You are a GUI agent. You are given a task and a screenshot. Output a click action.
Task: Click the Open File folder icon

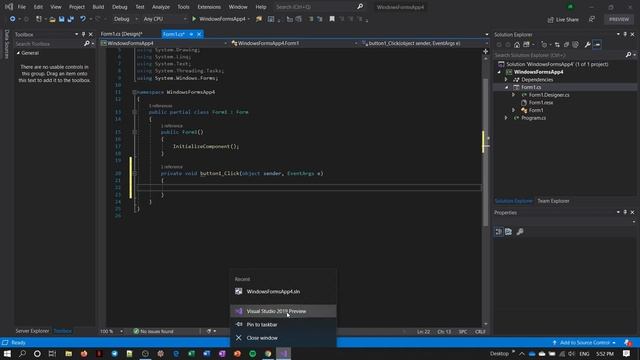click(52, 19)
